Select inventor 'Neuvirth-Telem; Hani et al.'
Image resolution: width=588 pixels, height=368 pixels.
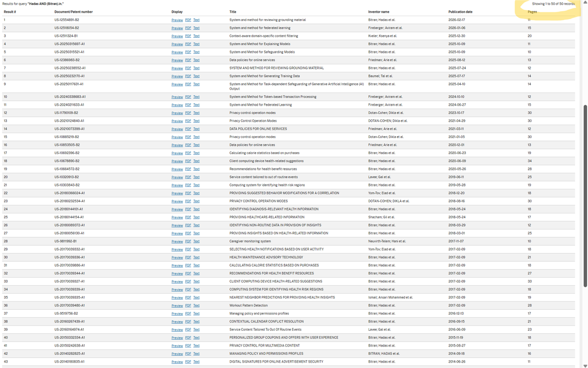[x=387, y=241]
